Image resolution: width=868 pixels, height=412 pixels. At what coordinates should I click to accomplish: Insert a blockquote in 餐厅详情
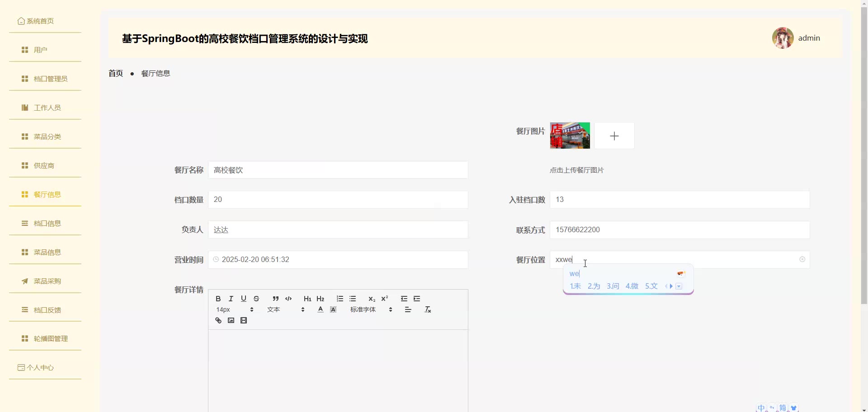276,299
